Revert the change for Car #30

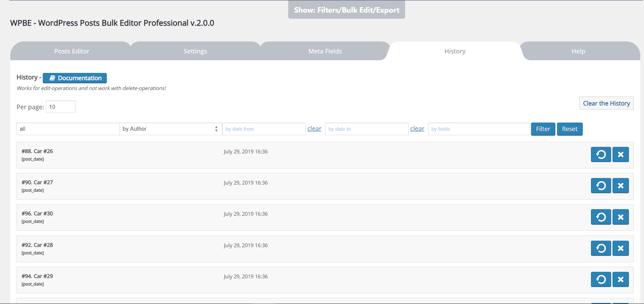(601, 217)
